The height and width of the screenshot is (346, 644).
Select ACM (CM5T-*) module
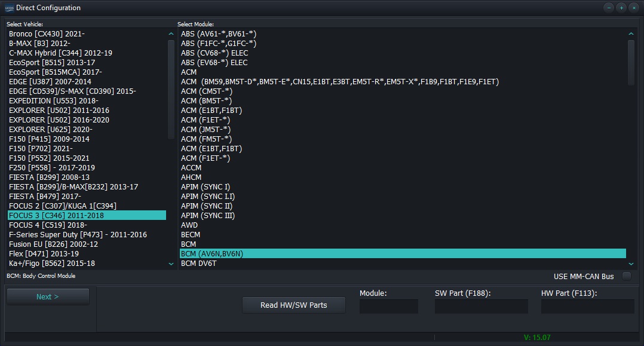point(403,91)
